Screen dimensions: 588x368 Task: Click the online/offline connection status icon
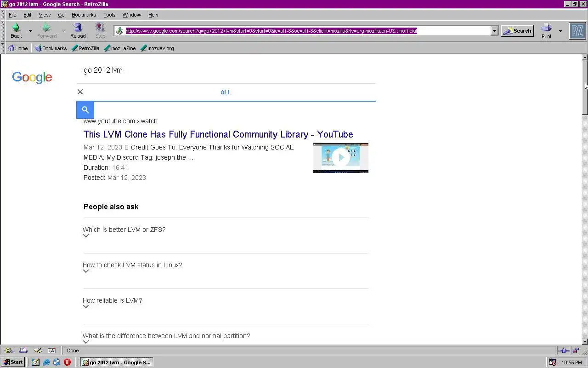[x=563, y=351]
